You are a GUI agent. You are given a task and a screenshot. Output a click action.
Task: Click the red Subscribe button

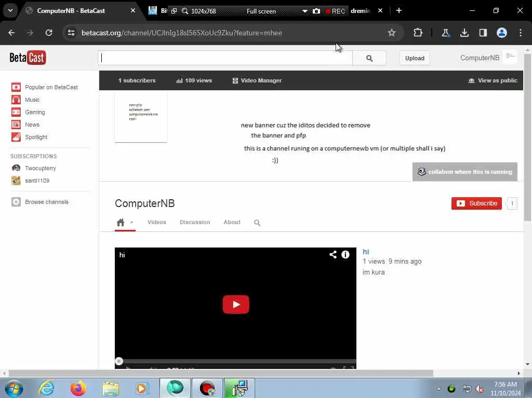[476, 203]
